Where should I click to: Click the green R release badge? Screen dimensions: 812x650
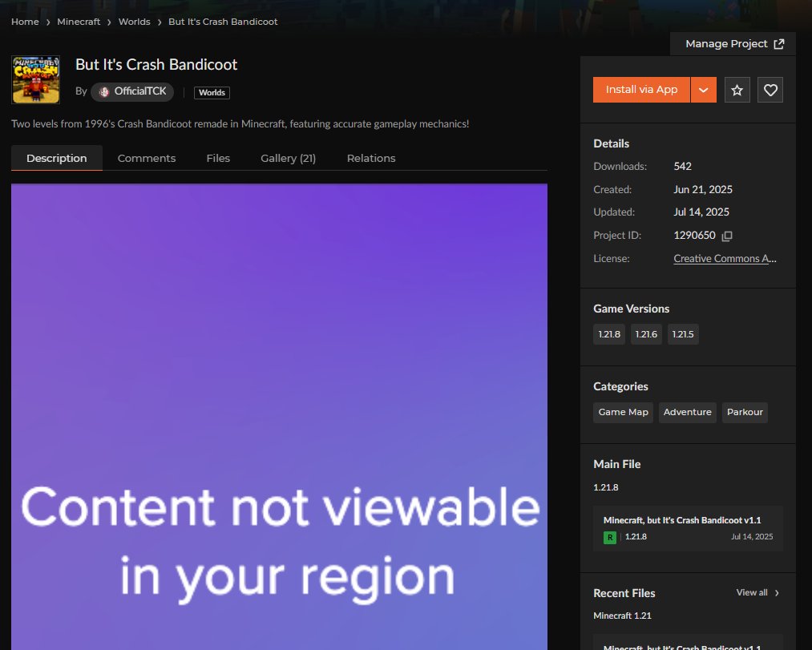coord(609,537)
